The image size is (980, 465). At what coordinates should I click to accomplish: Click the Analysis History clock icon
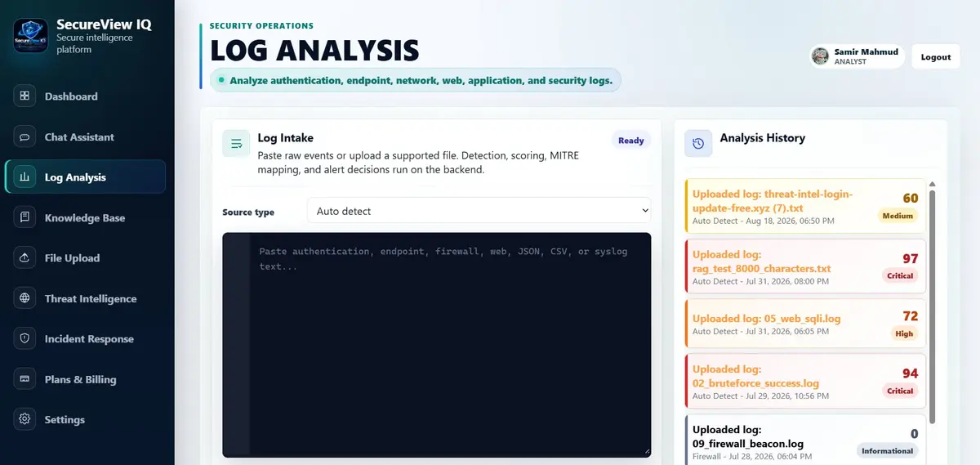pos(698,143)
